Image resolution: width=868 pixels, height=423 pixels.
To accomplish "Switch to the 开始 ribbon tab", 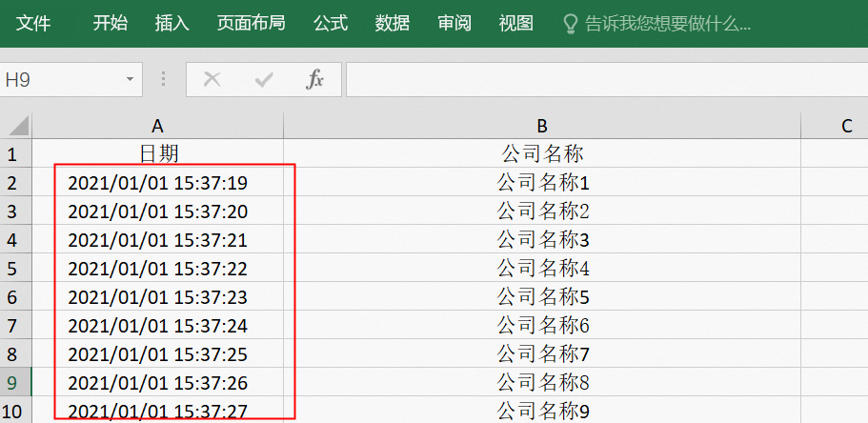I will pos(110,23).
